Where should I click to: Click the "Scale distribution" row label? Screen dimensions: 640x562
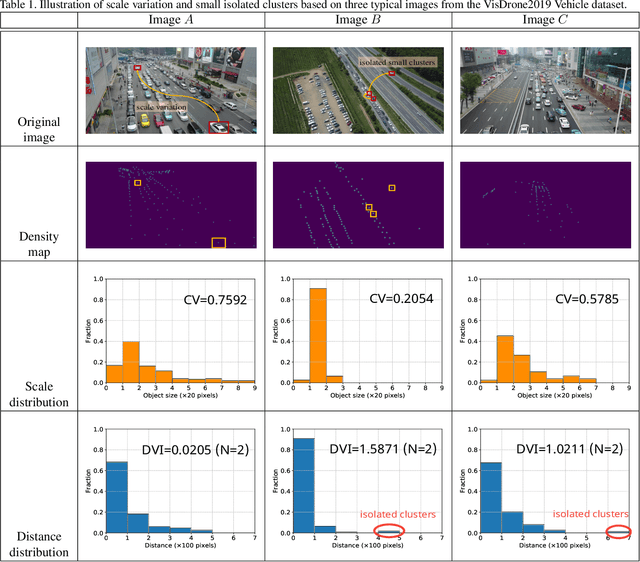point(43,394)
